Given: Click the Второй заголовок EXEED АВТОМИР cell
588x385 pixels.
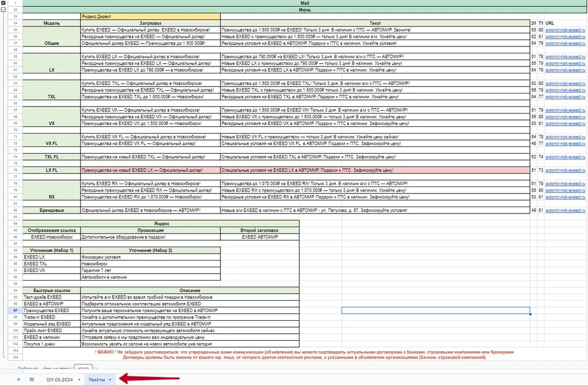Looking at the screenshot, I should tap(260, 237).
